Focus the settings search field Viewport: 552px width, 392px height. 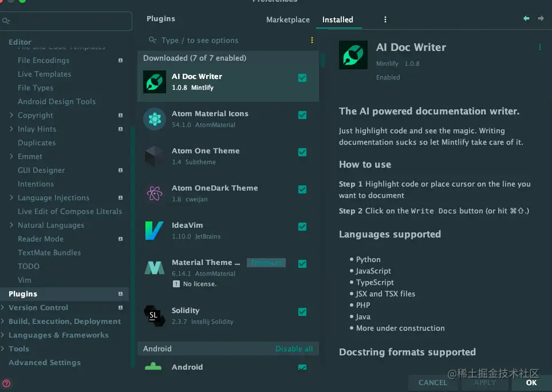pos(66,21)
